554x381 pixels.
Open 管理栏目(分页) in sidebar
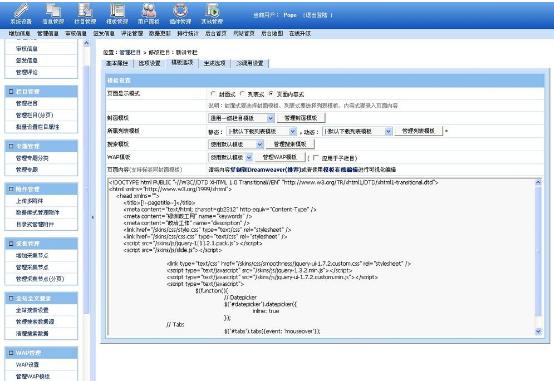pyautogui.click(x=34, y=115)
